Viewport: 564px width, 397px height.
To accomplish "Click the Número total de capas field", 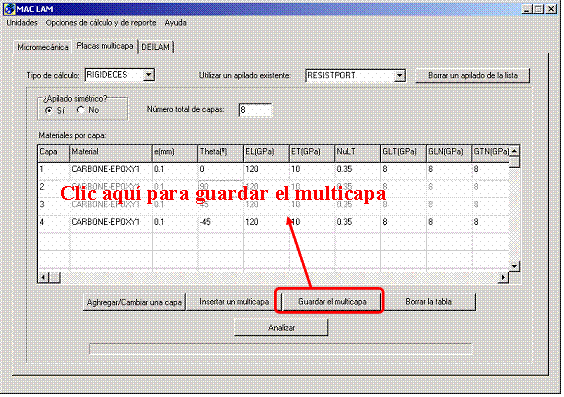I will tap(255, 110).
